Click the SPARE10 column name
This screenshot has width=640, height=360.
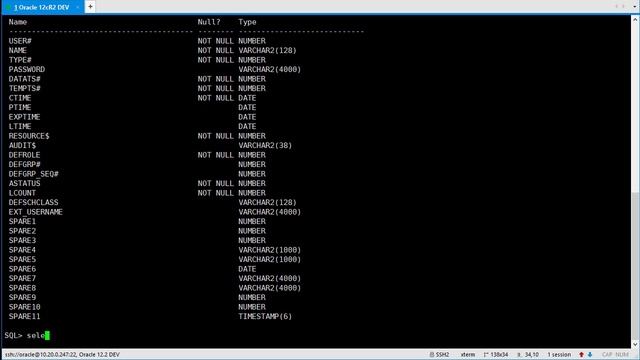click(x=24, y=307)
